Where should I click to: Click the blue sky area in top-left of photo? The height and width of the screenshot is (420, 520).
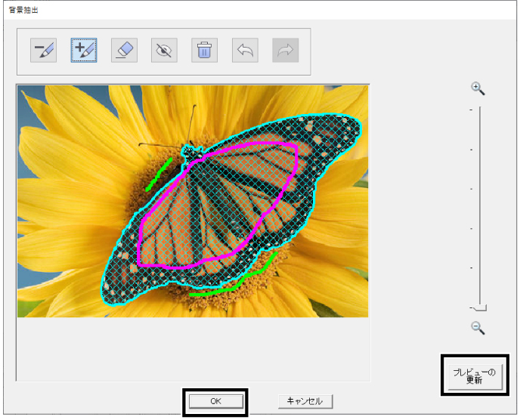(x=28, y=111)
